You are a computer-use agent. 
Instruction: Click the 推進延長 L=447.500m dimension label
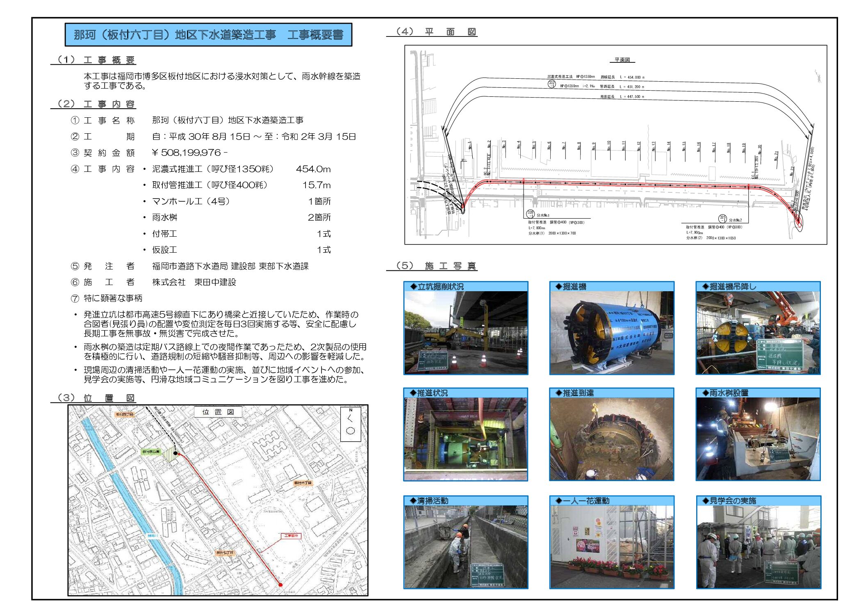(x=622, y=97)
